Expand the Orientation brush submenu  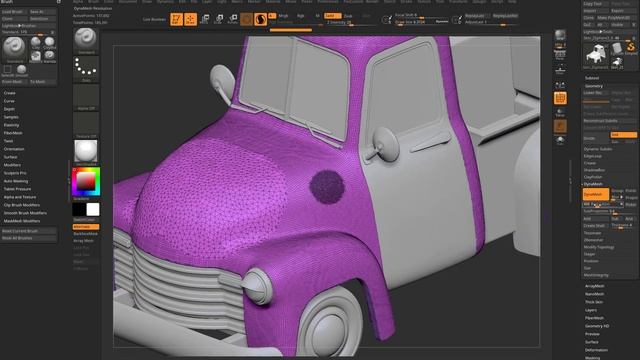(x=14, y=149)
